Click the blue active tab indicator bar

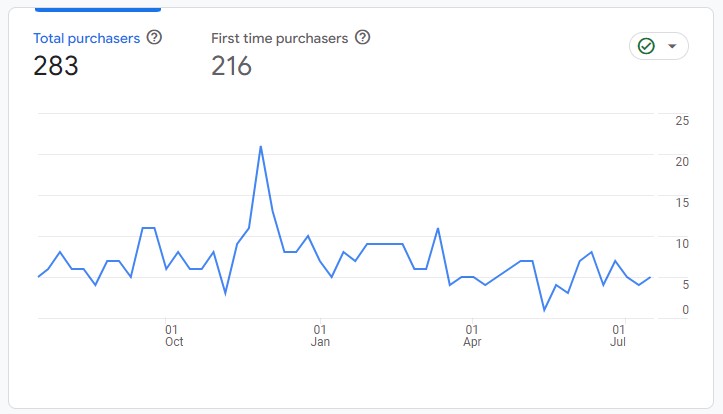[98, 9]
